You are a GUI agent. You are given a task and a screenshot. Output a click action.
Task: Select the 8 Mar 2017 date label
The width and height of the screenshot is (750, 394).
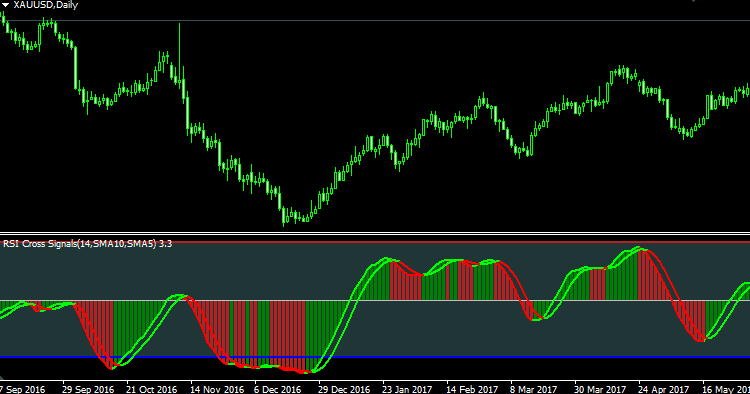pos(533,389)
